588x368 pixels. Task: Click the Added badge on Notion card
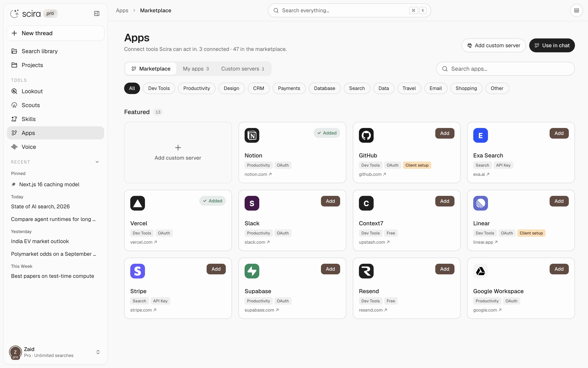tap(326, 133)
